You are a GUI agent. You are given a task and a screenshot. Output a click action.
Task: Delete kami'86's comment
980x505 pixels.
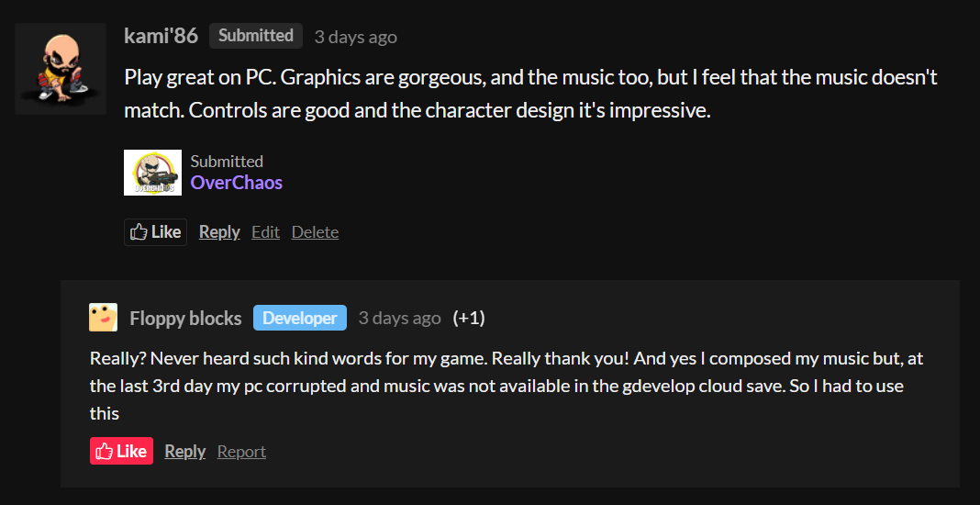coord(315,232)
